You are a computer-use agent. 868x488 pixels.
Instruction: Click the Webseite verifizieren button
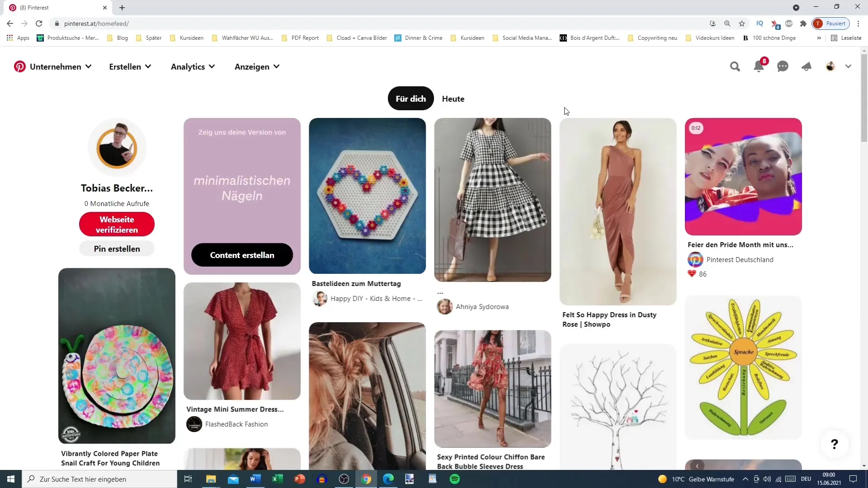(117, 225)
